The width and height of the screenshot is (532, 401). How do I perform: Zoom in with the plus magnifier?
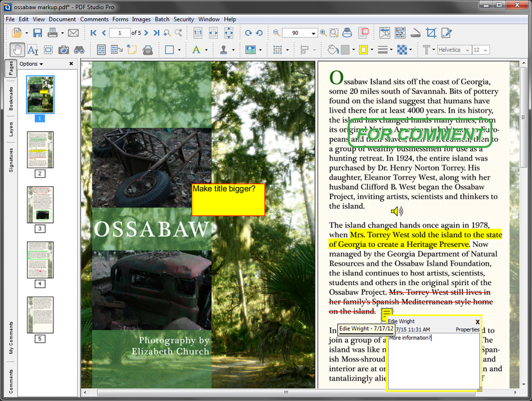click(323, 33)
